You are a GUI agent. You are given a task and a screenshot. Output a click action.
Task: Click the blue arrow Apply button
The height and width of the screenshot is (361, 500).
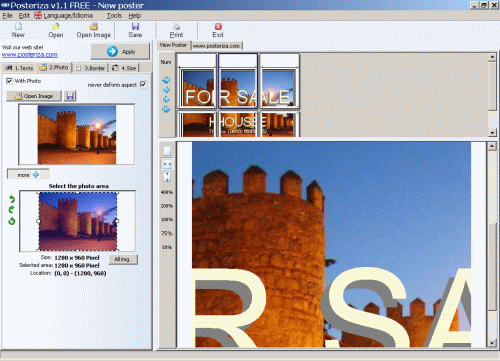(x=120, y=51)
